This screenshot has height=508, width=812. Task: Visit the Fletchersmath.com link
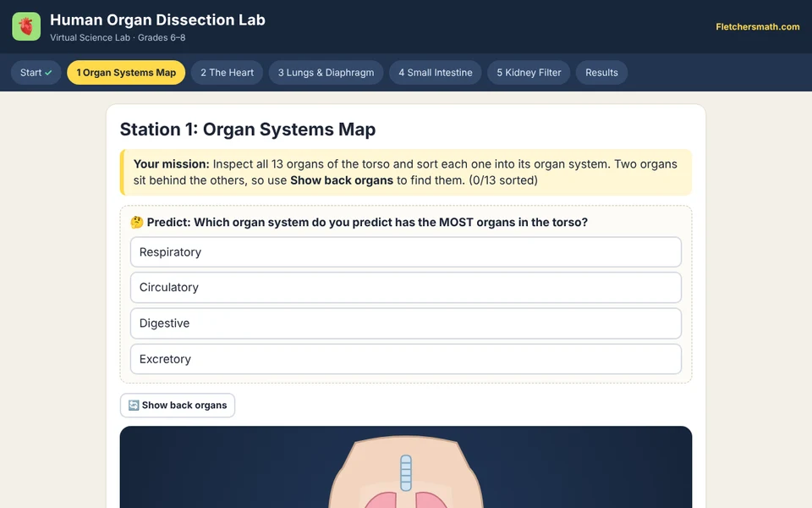click(x=758, y=26)
